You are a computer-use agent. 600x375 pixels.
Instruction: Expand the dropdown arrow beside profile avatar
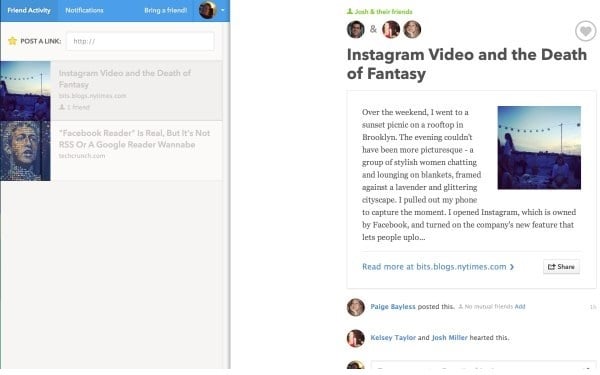(x=223, y=10)
